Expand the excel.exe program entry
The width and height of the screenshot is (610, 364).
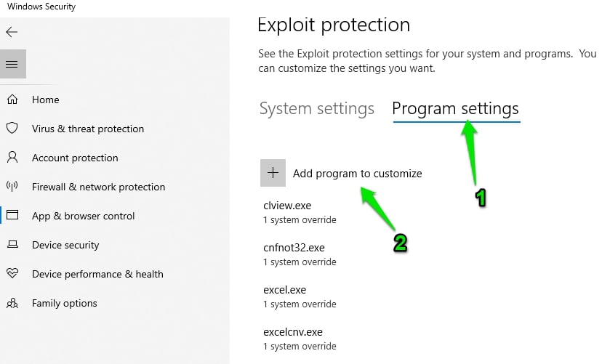(300, 296)
